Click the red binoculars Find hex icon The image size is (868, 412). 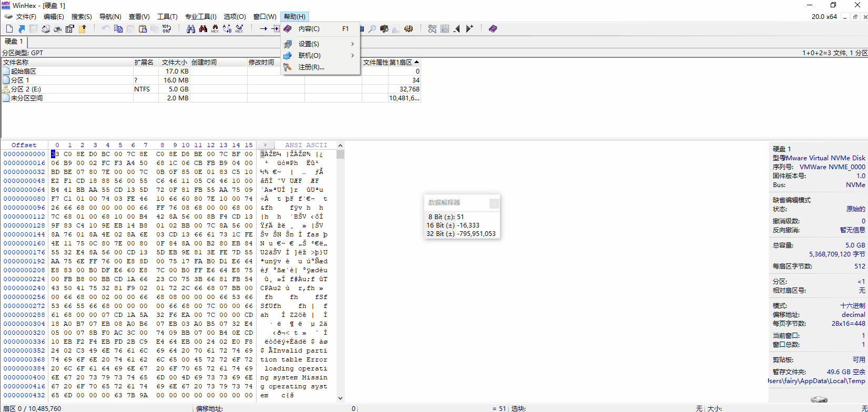(203, 29)
